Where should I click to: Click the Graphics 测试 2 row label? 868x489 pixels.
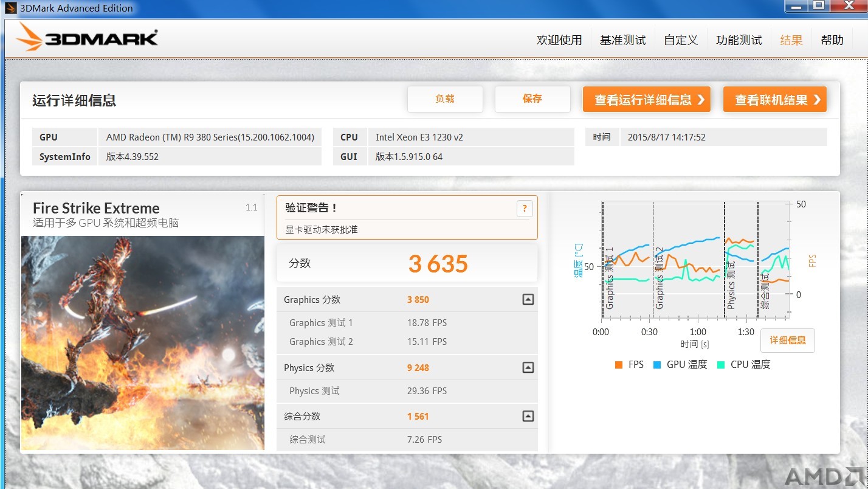click(x=321, y=341)
